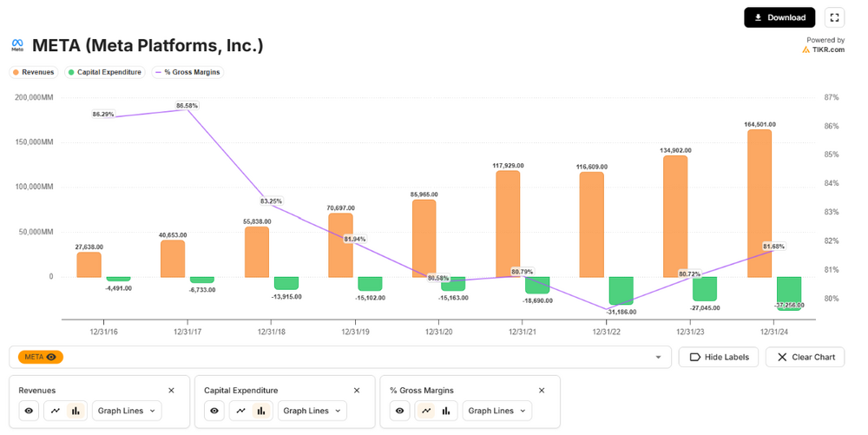Screen dimensions: 868x435
Task: Click Hide Labels button
Action: click(x=719, y=357)
